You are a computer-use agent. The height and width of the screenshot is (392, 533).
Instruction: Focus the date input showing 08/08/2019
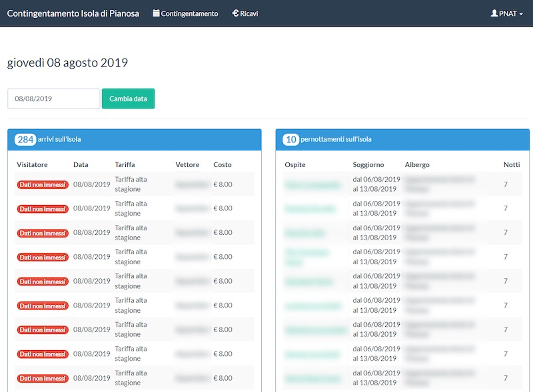click(53, 98)
